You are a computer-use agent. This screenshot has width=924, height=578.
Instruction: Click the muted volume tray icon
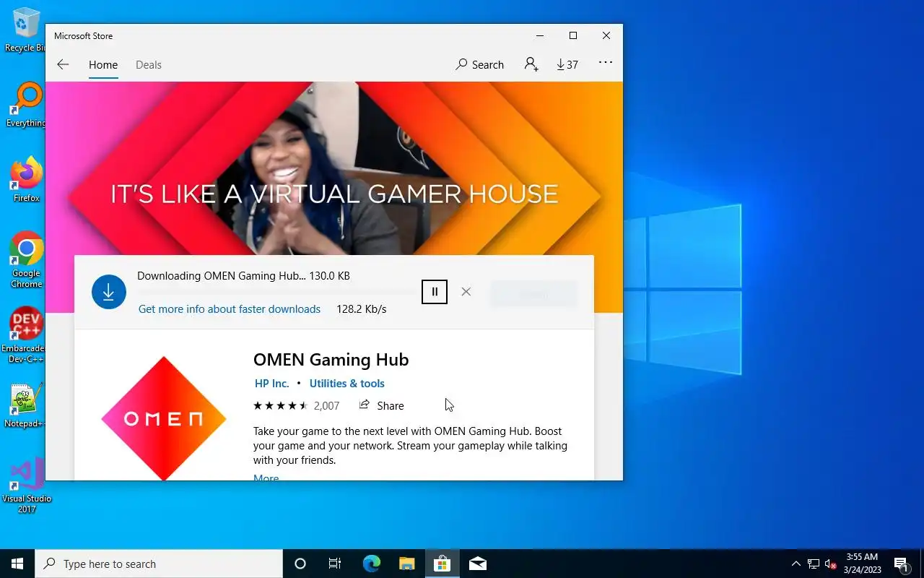click(831, 564)
